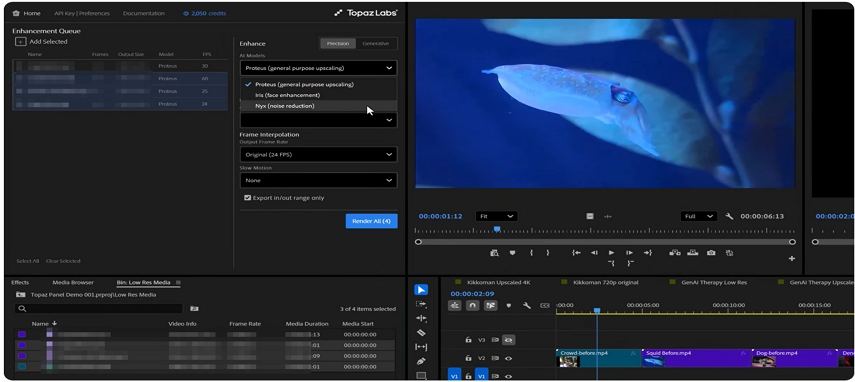Toggle V1 track output eye
855x382 pixels.
(508, 376)
